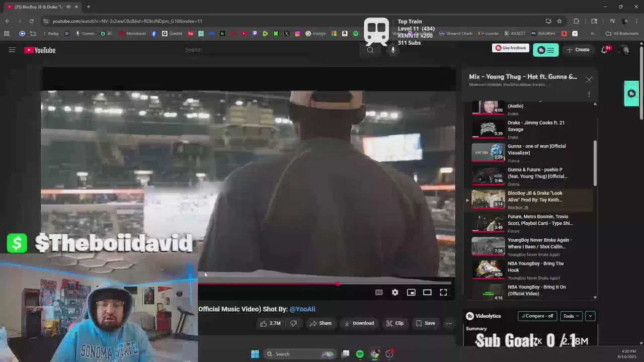Open the YouTube hamburger guide menu
This screenshot has height=362, width=644.
coord(12,50)
